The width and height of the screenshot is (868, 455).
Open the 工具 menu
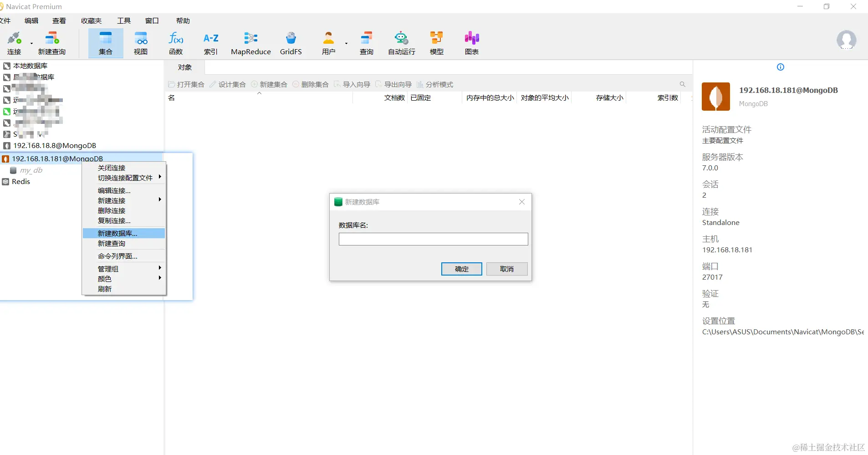124,20
